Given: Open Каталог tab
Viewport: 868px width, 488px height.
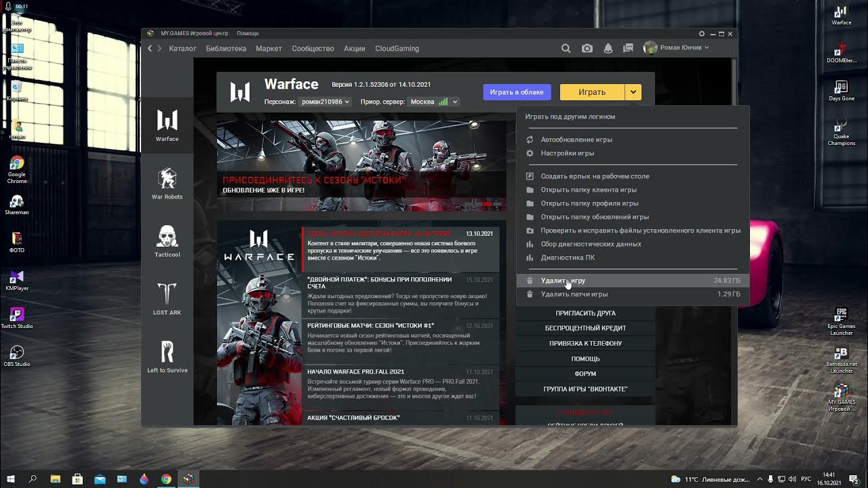Looking at the screenshot, I should pos(182,49).
